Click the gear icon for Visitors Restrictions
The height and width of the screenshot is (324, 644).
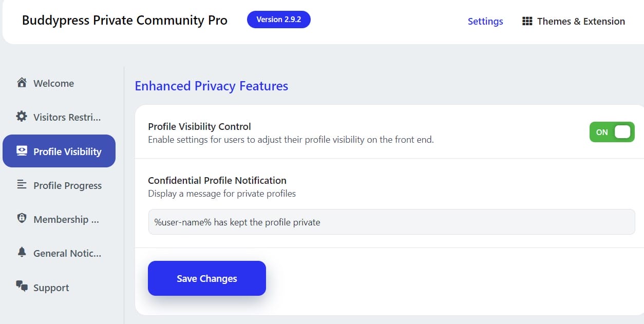(x=22, y=117)
